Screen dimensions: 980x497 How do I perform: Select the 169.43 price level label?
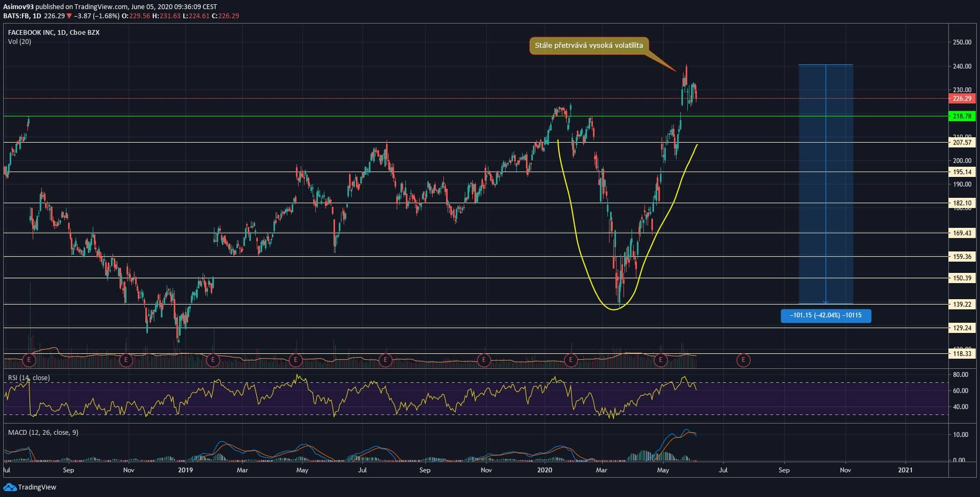962,233
